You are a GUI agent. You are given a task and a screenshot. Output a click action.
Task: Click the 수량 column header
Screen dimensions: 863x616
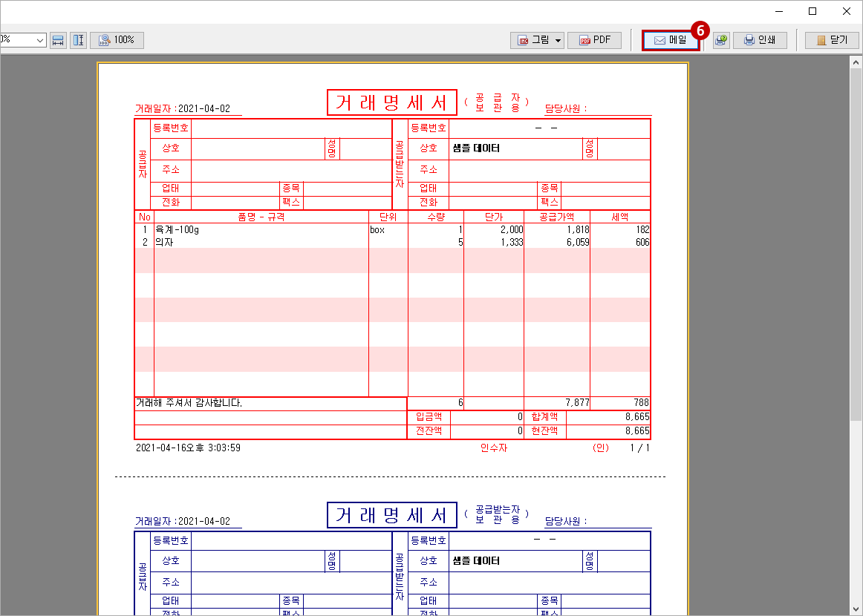436,217
